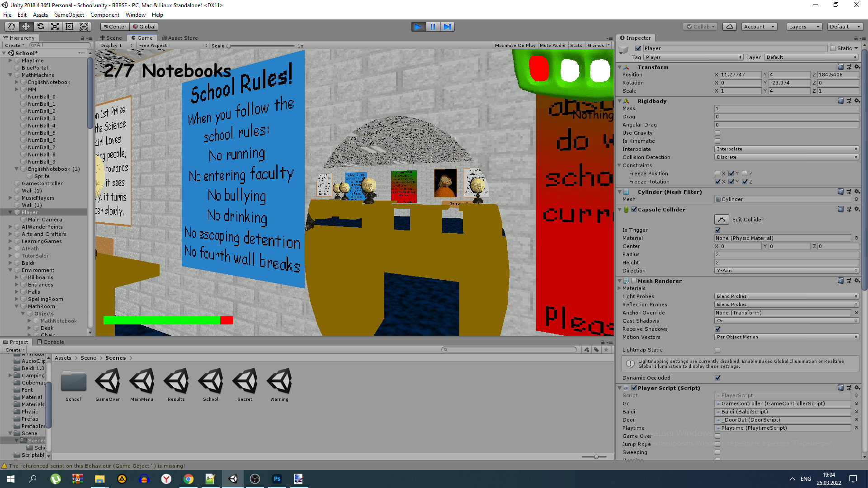
Task: Select the MainMenu scene asset
Action: pos(142,385)
